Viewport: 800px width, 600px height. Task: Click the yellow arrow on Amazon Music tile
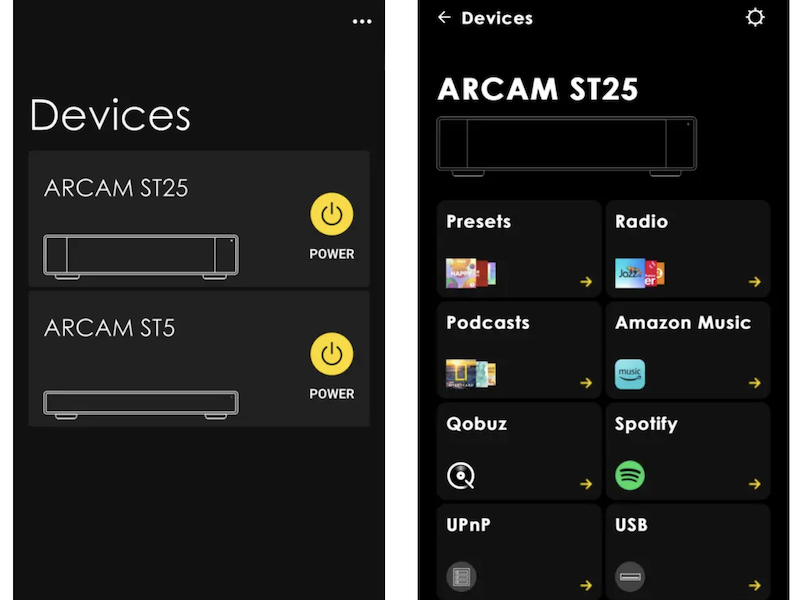coord(755,383)
